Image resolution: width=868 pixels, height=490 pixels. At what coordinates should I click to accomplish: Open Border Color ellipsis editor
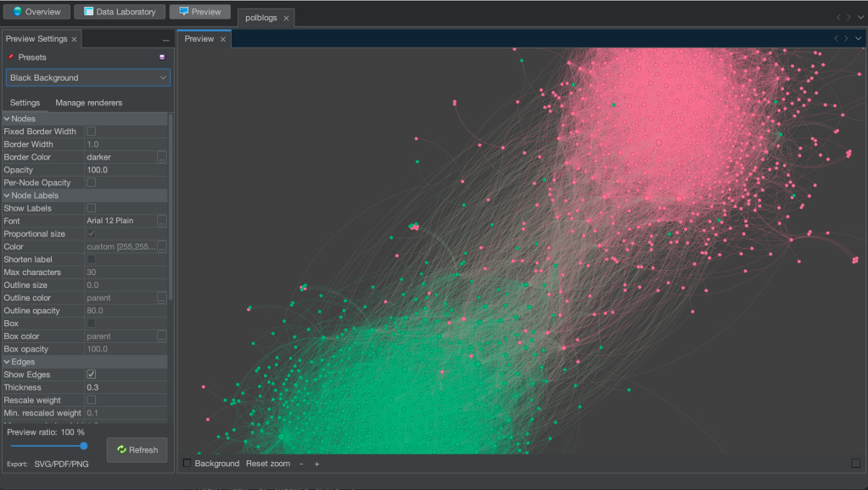162,157
